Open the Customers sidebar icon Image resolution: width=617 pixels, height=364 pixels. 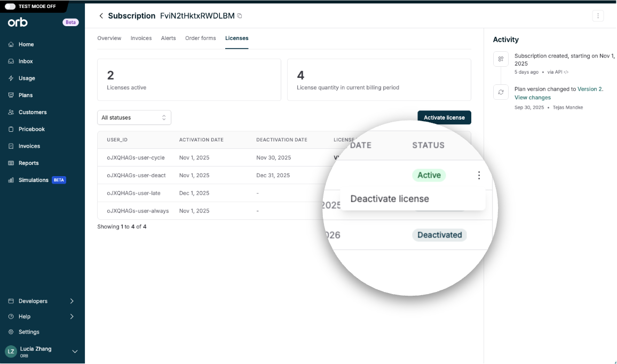point(11,112)
